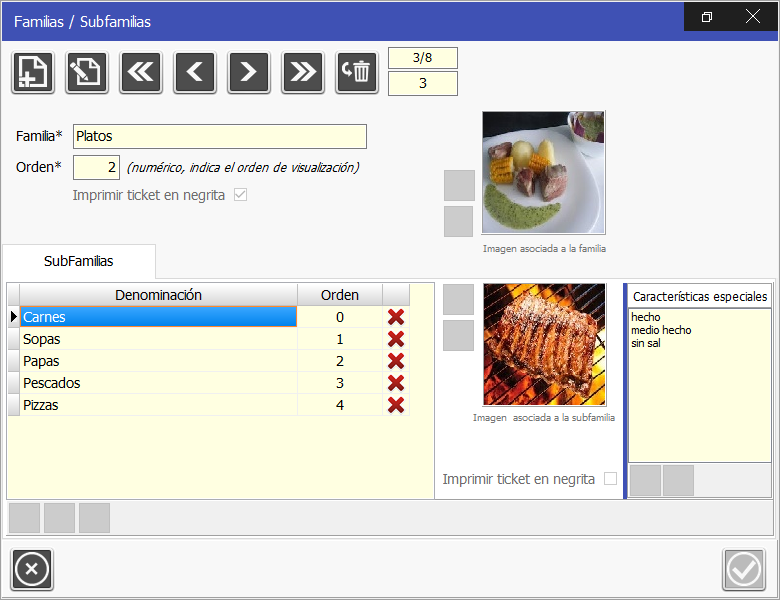Toggle family Imprimir ticket en negrita checkbox
Image resolution: width=780 pixels, height=600 pixels.
pyautogui.click(x=240, y=195)
